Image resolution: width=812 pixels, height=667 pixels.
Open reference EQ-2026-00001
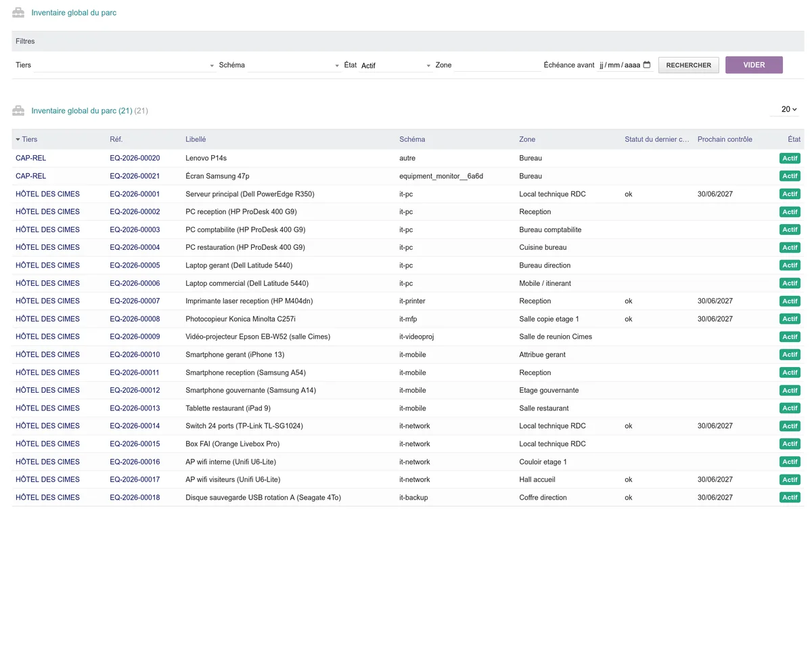pyautogui.click(x=135, y=194)
